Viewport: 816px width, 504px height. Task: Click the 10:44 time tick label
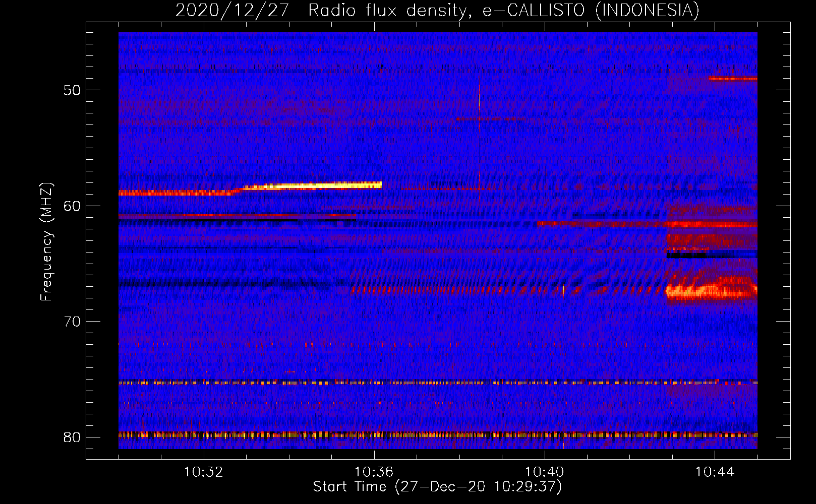pos(715,472)
